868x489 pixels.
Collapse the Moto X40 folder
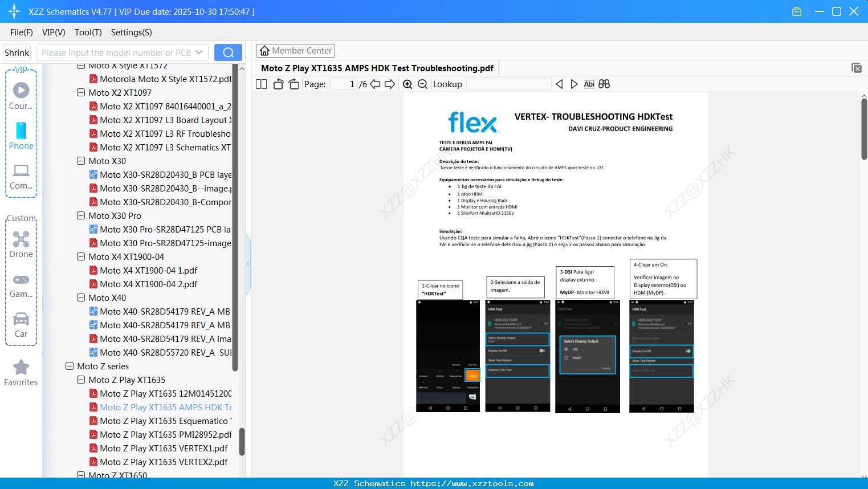click(81, 298)
